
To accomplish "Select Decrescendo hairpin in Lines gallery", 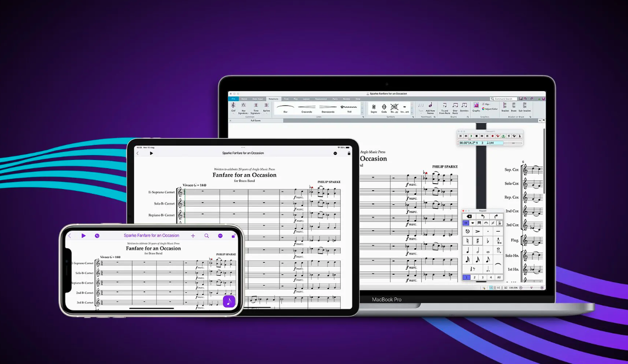I will click(x=328, y=108).
